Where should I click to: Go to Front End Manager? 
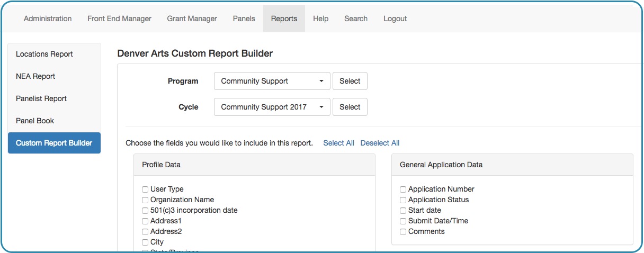click(119, 19)
